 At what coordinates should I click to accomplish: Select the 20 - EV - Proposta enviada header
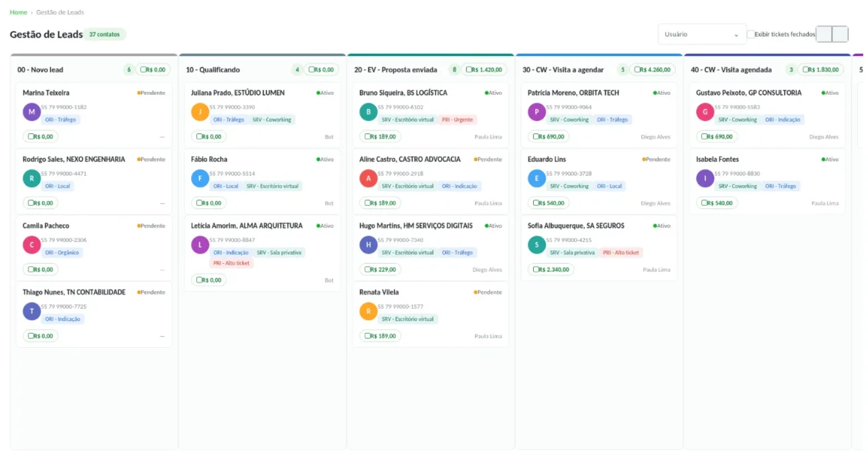coord(395,70)
